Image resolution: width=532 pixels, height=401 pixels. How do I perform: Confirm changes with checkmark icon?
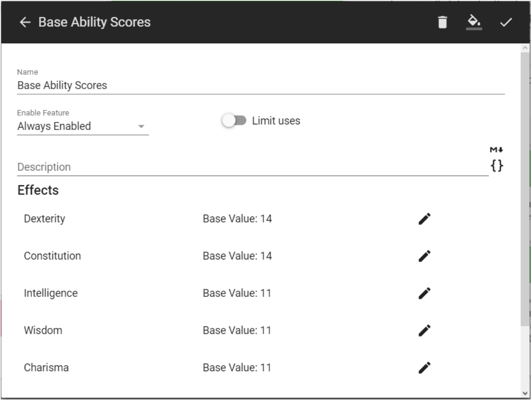(506, 22)
